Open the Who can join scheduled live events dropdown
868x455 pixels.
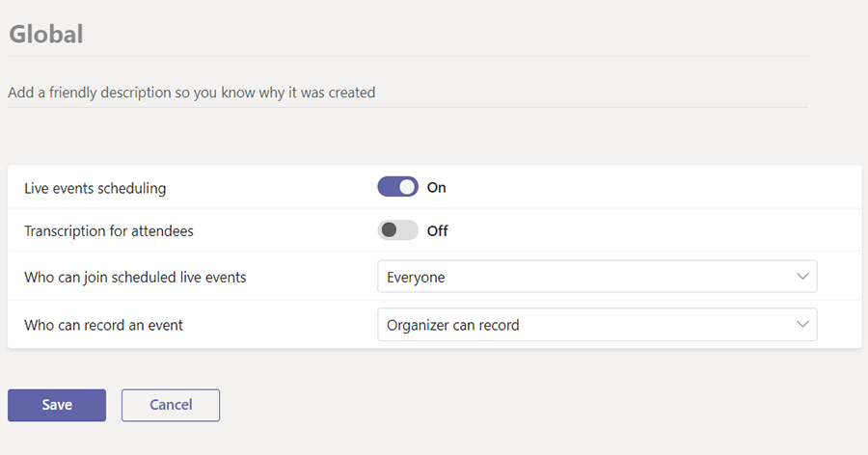tap(597, 277)
